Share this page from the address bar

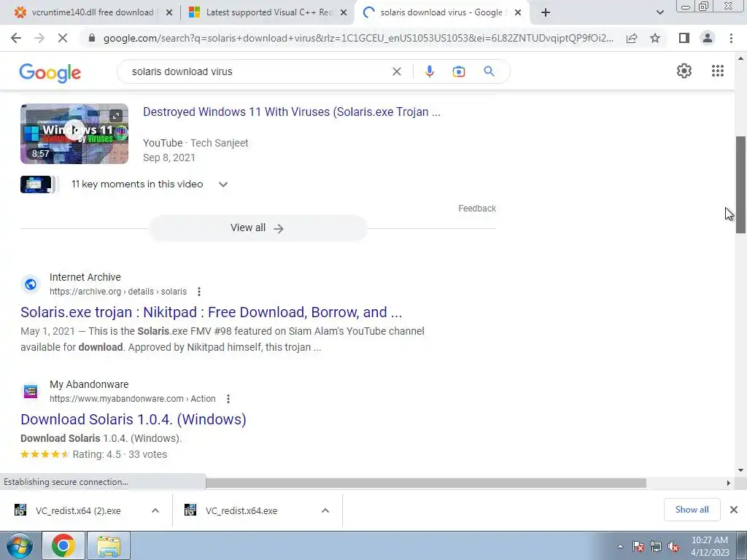click(x=632, y=38)
